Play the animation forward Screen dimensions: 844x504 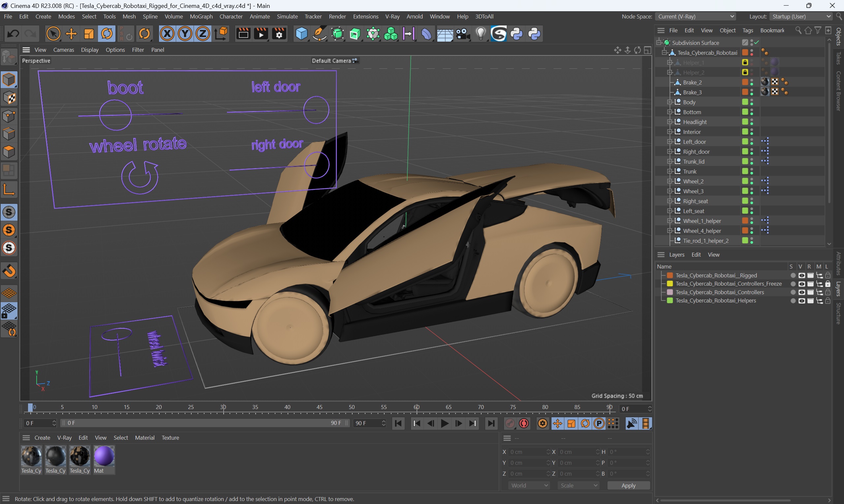pyautogui.click(x=444, y=423)
